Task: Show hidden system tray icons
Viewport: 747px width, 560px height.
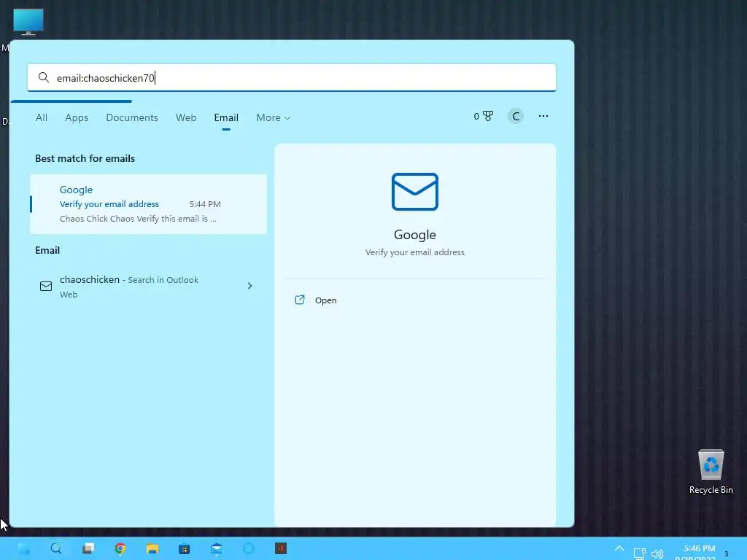Action: tap(619, 548)
